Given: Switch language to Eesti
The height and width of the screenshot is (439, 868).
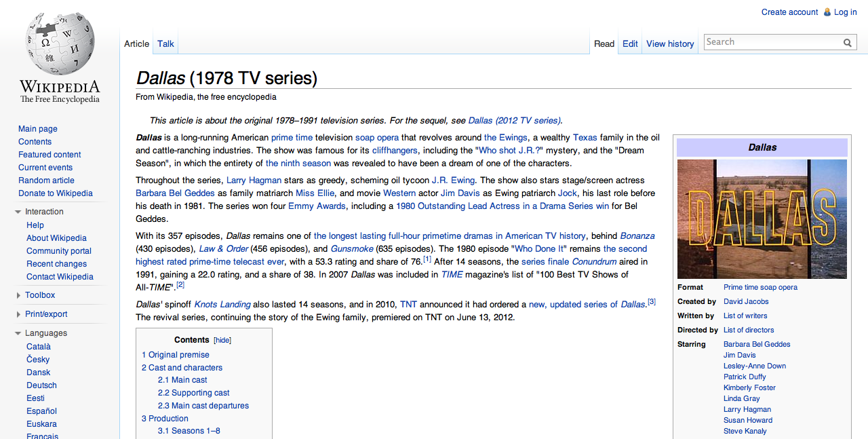Looking at the screenshot, I should click(36, 398).
